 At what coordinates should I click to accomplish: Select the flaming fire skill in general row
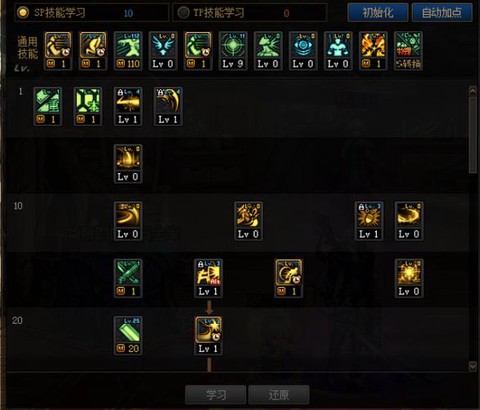(x=373, y=51)
